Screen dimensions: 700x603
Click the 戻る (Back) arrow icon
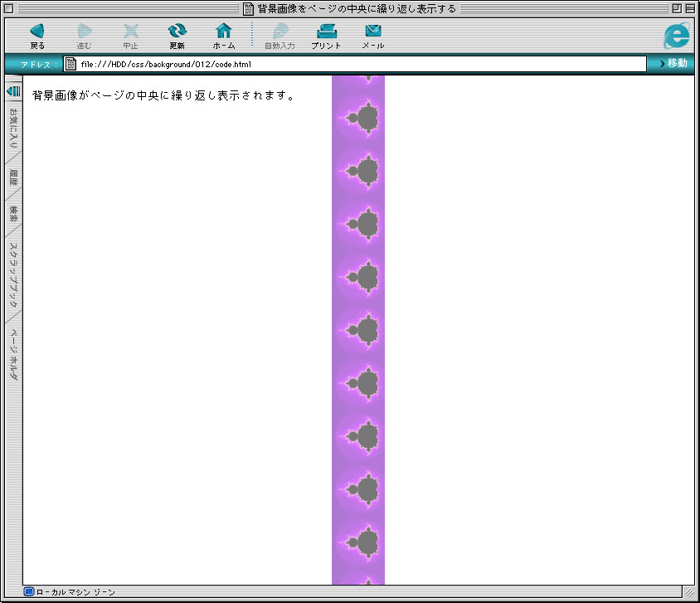coord(37,32)
